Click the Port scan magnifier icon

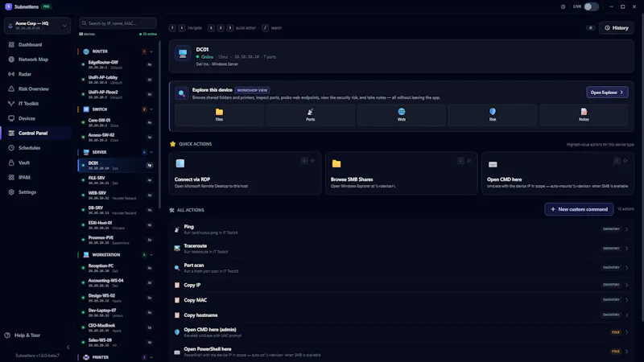177,268
